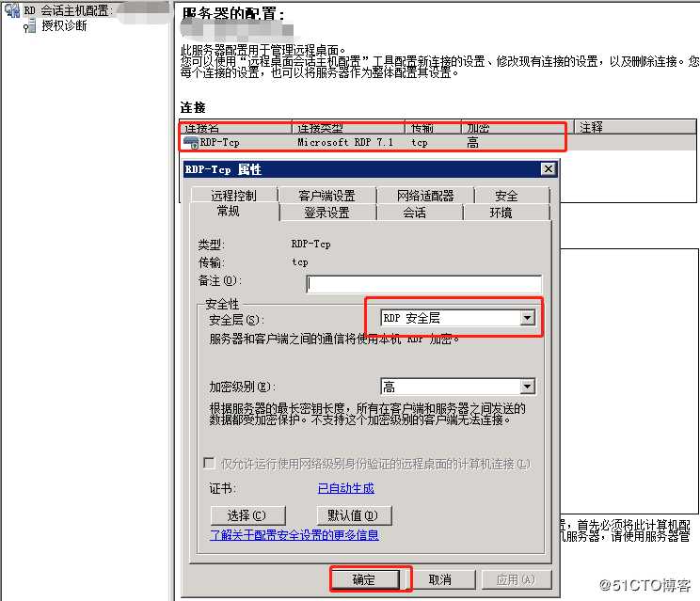Open the 已自动生成 certificate link
This screenshot has width=700, height=601.
coord(346,488)
